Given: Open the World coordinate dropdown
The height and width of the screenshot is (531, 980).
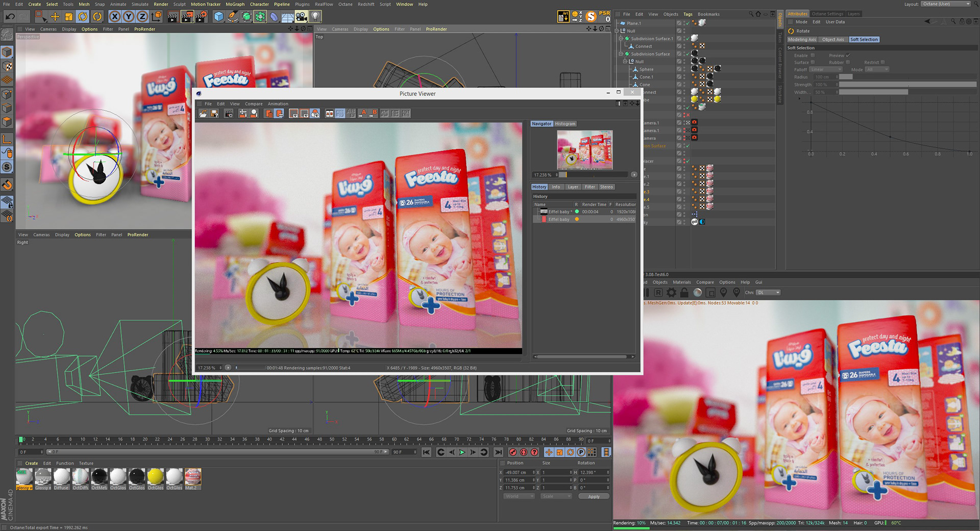Looking at the screenshot, I should point(519,496).
